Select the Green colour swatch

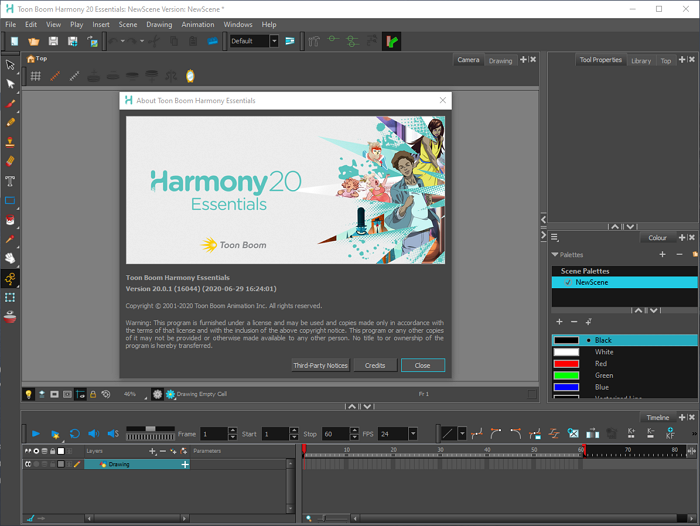tap(567, 376)
